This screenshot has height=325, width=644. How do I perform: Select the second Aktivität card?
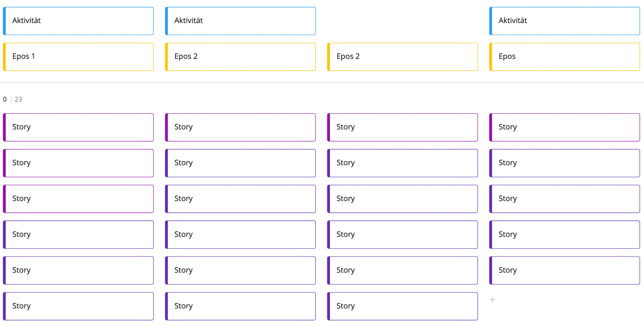tap(240, 21)
